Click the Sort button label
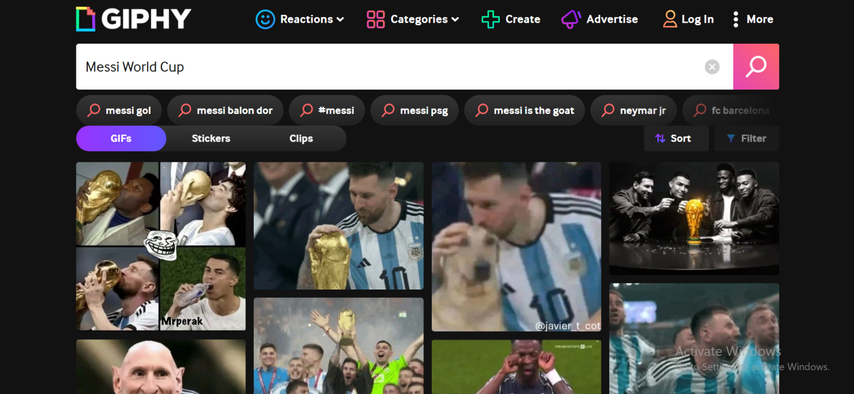Image resolution: width=854 pixels, height=394 pixels. click(x=681, y=138)
